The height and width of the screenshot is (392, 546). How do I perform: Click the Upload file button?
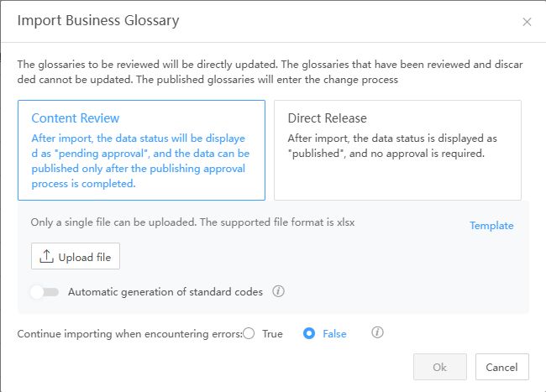(76, 256)
